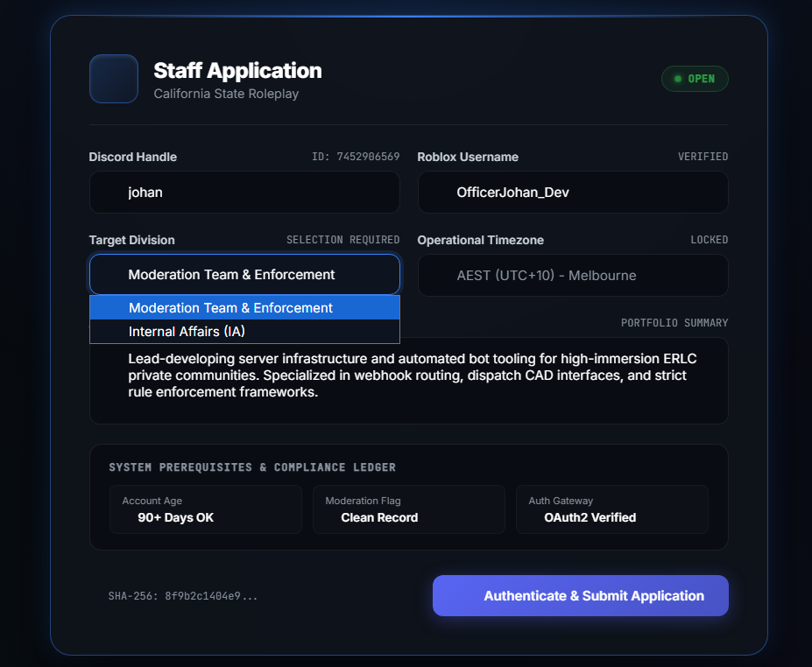Image resolution: width=812 pixels, height=667 pixels.
Task: Click the 'Staff Application' heading
Action: [237, 70]
